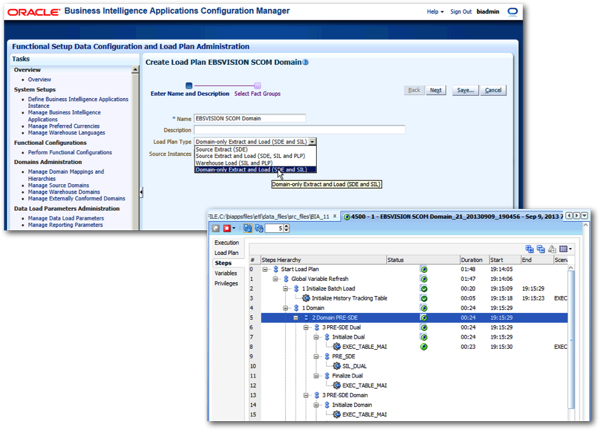Viewport: 600px width, 430px height.
Task: Open the Privileges side tab
Action: coord(226,283)
